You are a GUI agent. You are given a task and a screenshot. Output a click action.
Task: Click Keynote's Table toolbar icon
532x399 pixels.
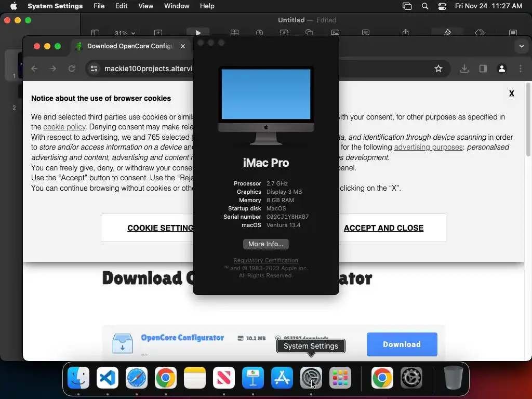coord(234,33)
